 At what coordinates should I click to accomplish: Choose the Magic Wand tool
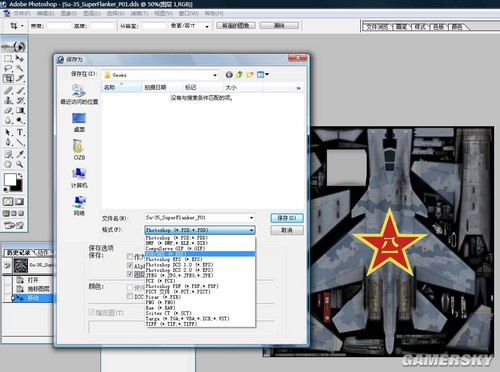tap(20, 69)
